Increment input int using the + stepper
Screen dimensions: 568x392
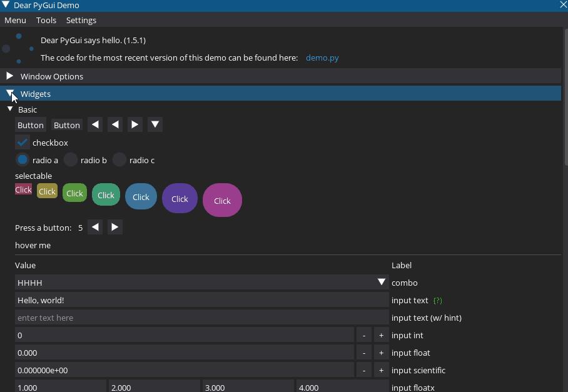(x=381, y=335)
